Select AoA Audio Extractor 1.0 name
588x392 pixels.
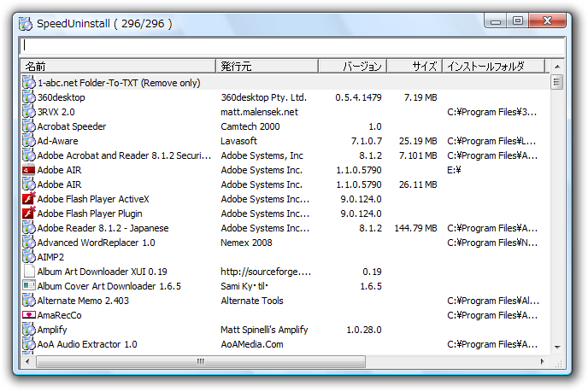pos(87,344)
